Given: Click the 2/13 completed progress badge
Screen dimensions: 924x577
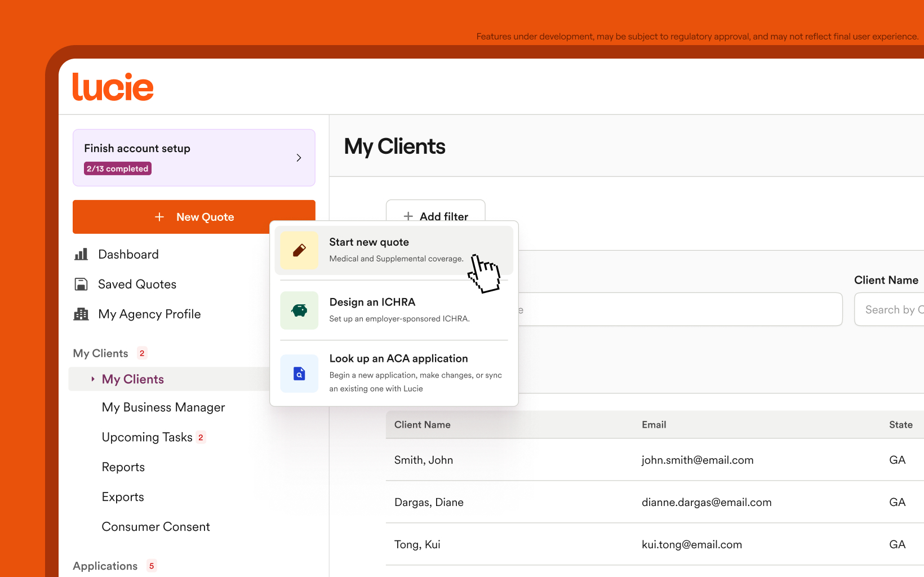Looking at the screenshot, I should point(117,168).
